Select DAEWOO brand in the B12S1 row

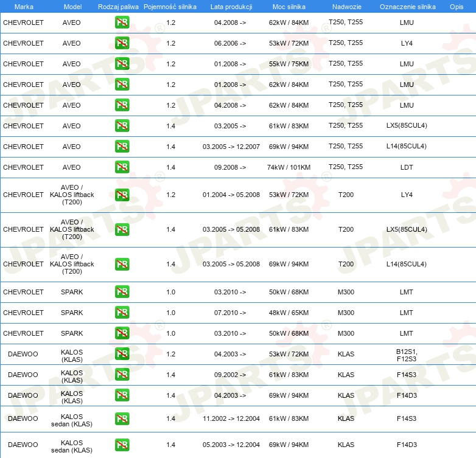tap(23, 354)
